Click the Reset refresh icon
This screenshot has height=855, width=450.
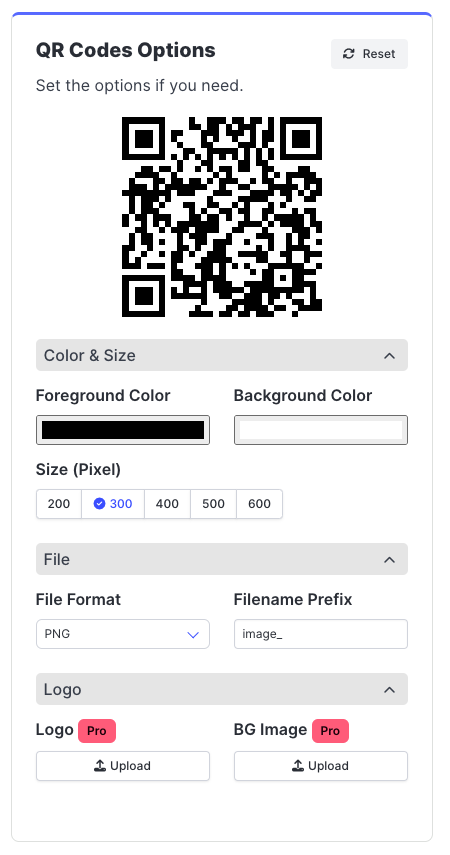point(348,54)
